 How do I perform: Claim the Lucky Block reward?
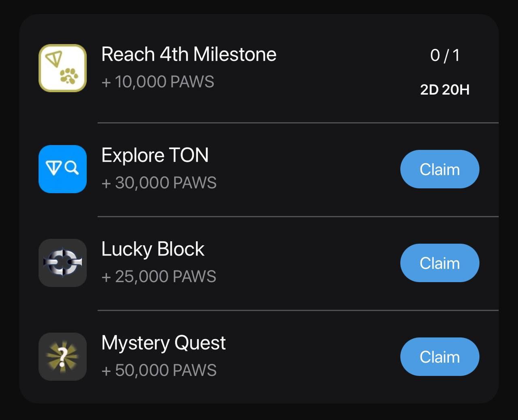[x=440, y=263]
